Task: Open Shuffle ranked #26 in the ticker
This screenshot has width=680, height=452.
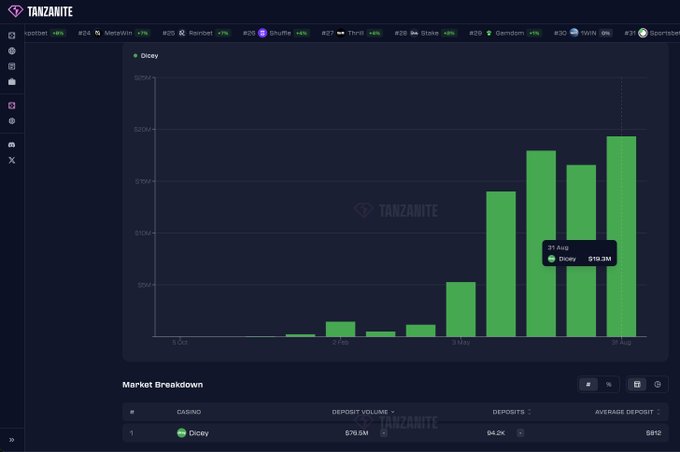Action: coord(276,33)
